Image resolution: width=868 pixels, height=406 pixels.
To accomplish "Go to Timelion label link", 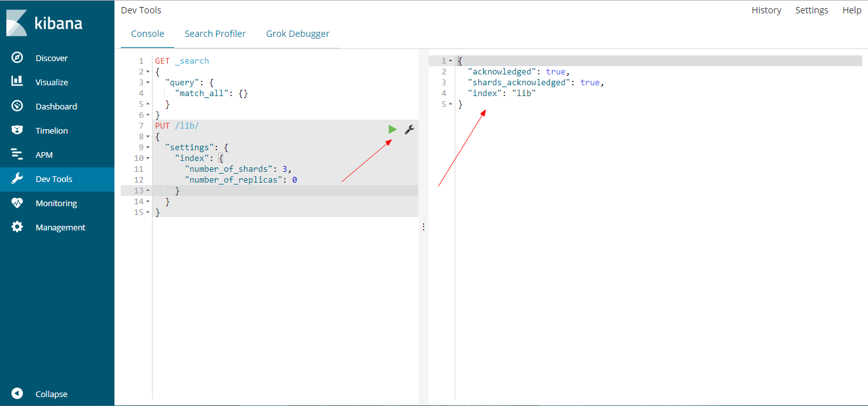I will click(x=52, y=130).
